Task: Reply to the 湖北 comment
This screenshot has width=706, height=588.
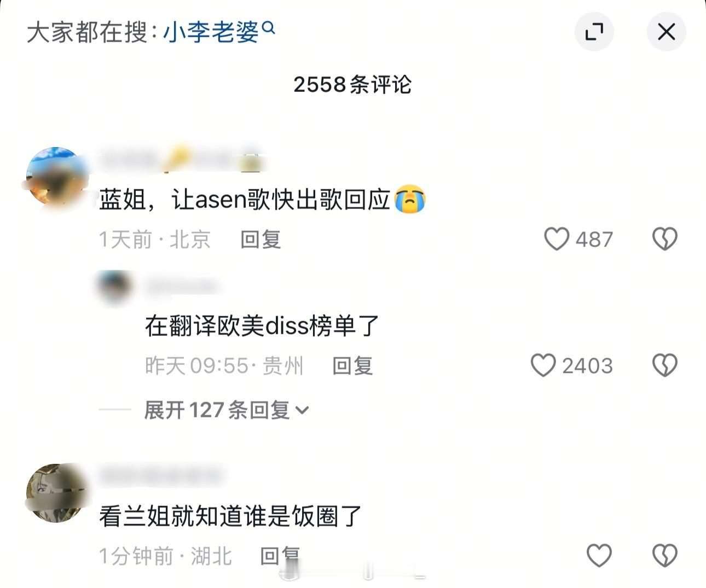Action: [x=280, y=556]
